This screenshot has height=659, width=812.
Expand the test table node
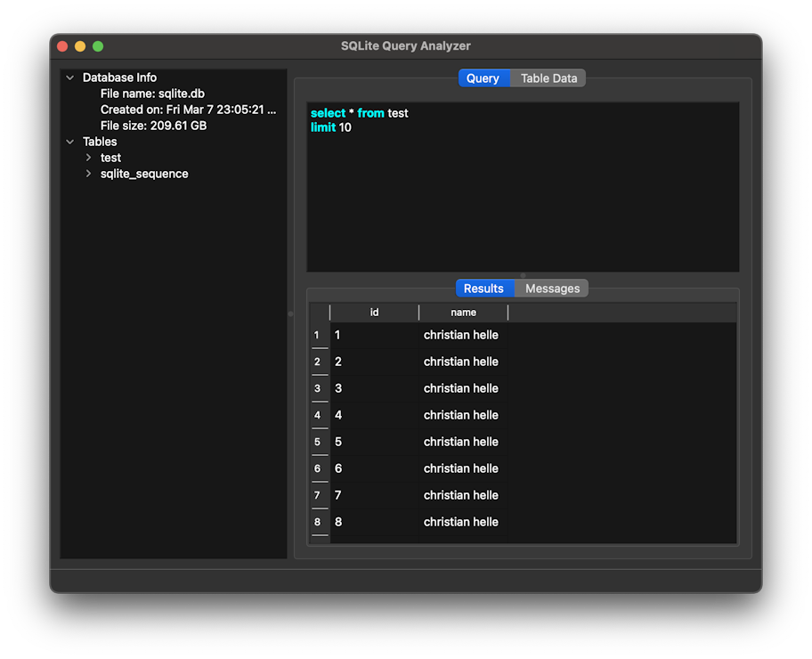[88, 158]
